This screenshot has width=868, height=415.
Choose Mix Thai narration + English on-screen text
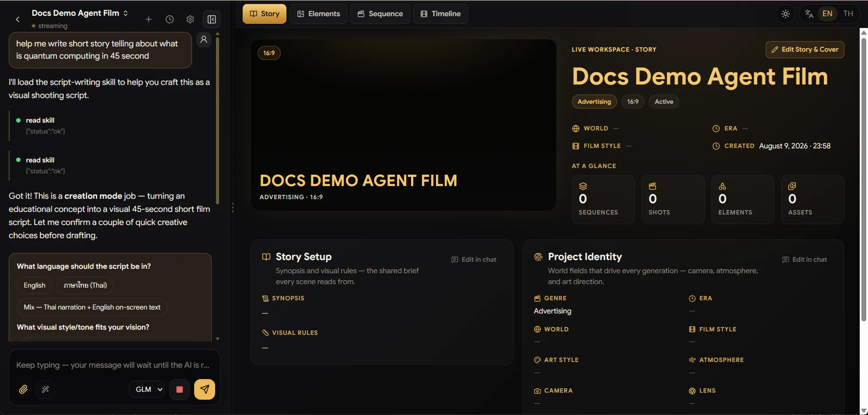tap(92, 307)
